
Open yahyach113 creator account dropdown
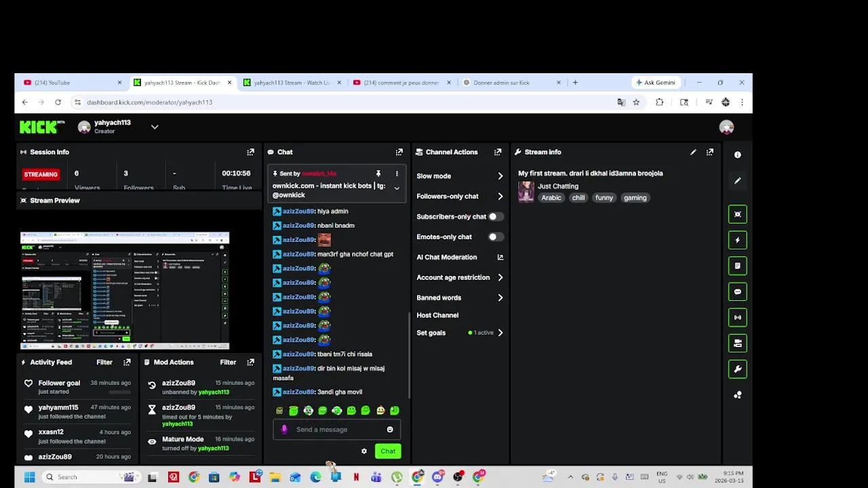tap(155, 127)
